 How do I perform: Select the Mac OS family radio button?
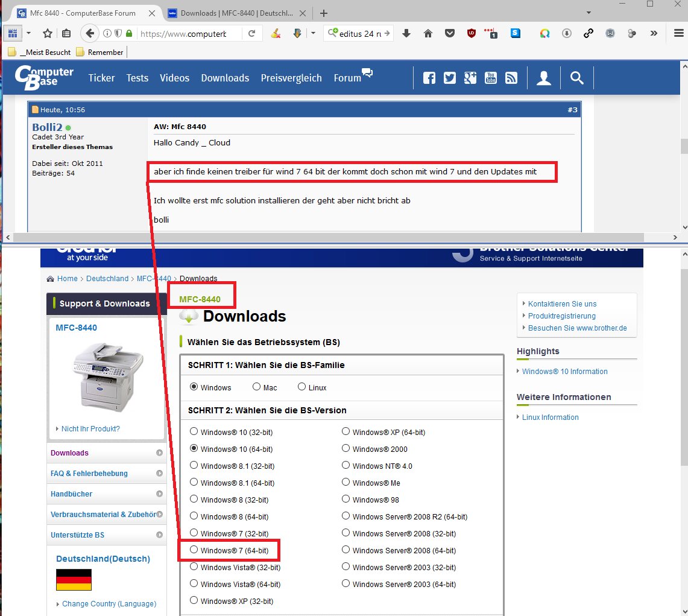click(257, 387)
